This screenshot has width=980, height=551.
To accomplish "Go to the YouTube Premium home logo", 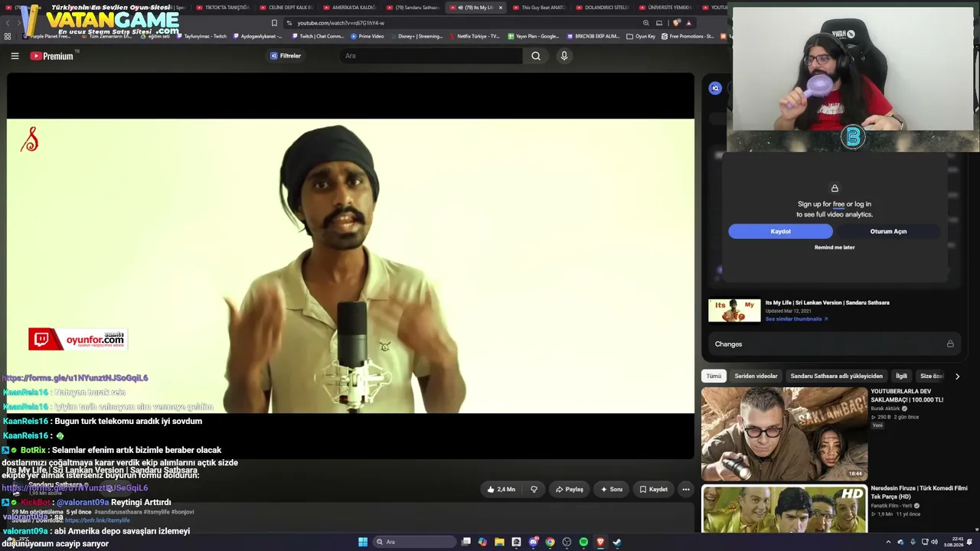I will [52, 56].
